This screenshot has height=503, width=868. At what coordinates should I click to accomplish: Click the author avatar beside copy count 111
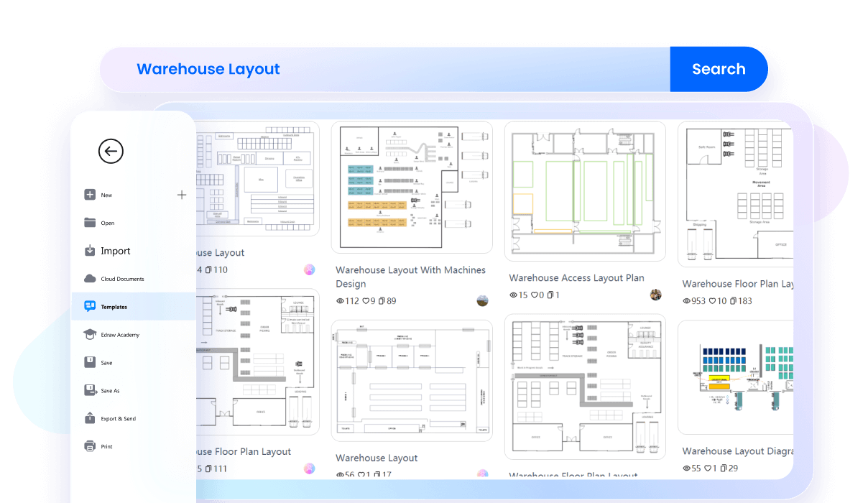(x=309, y=469)
